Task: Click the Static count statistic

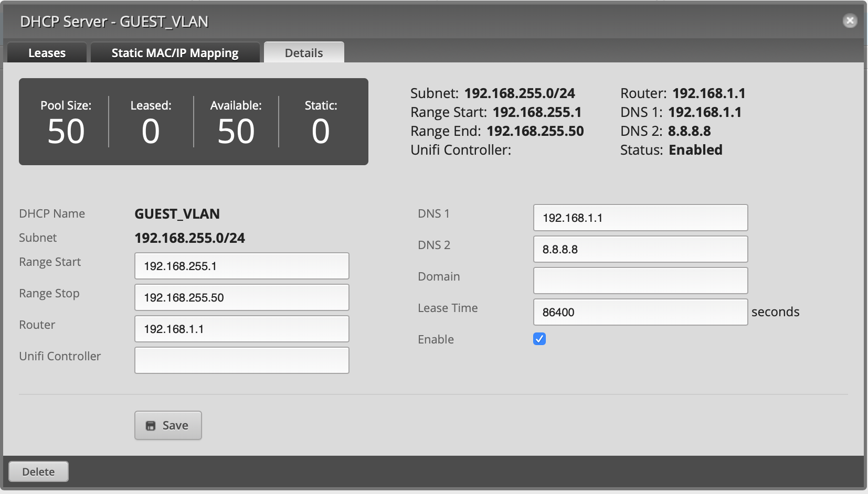Action: (321, 123)
